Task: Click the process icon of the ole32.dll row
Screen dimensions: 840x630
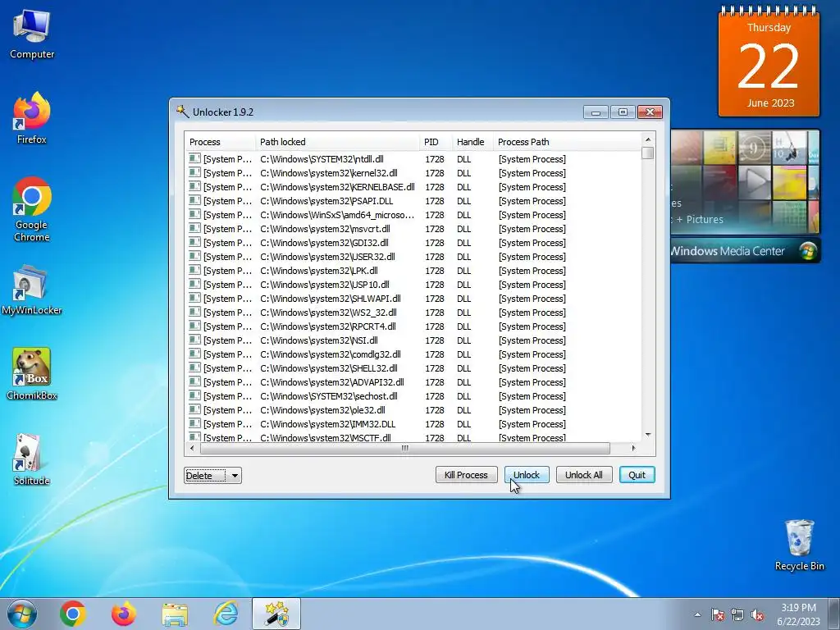Action: click(x=194, y=409)
